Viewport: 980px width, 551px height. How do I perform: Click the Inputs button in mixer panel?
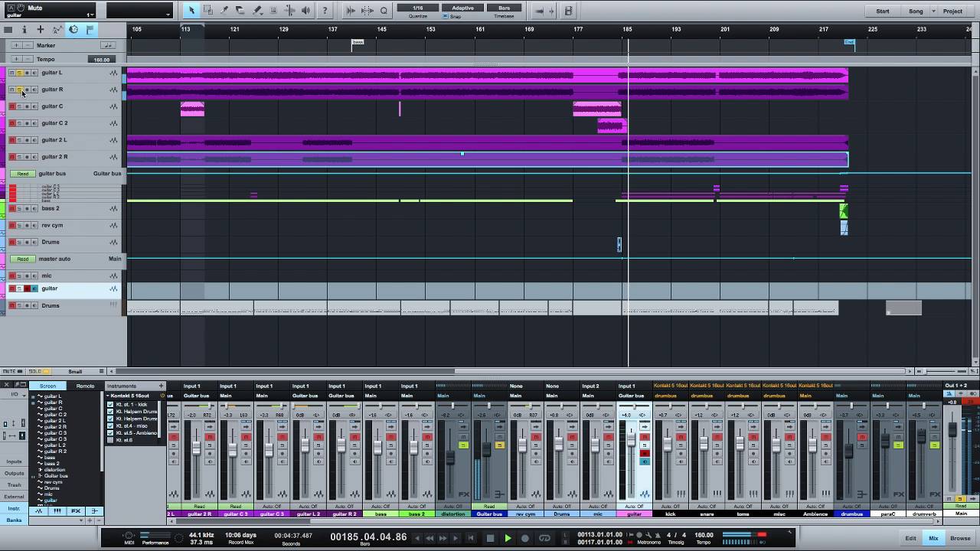[14, 461]
